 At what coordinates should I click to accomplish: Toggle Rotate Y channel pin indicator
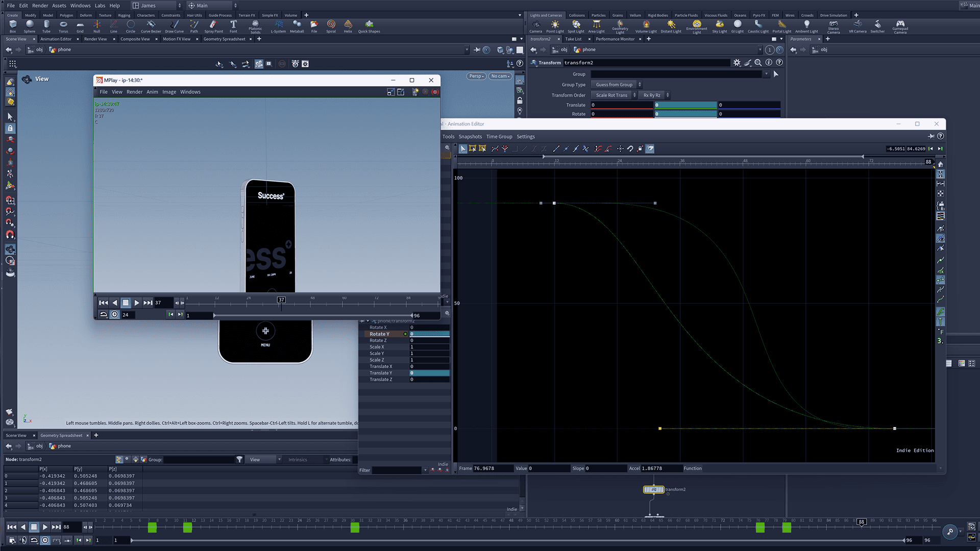click(405, 334)
